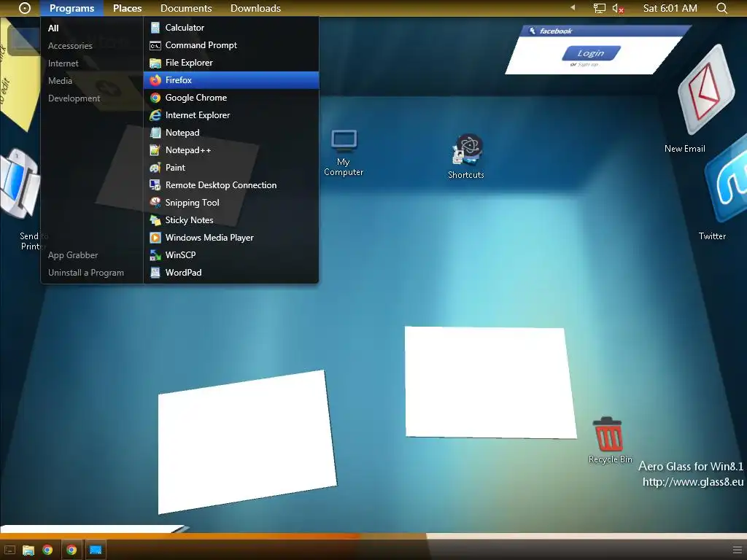Start Remote Desktop Connection
The width and height of the screenshot is (747, 560).
231,185
